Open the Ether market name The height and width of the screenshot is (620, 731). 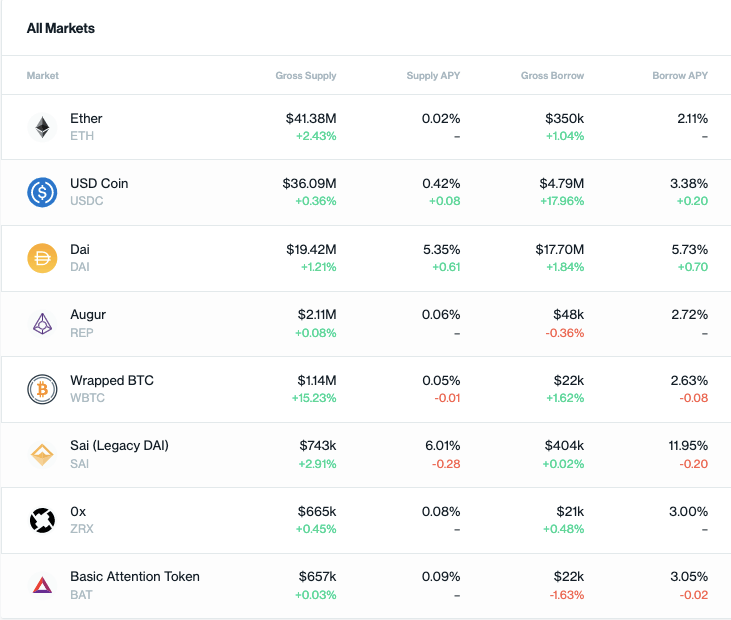86,118
